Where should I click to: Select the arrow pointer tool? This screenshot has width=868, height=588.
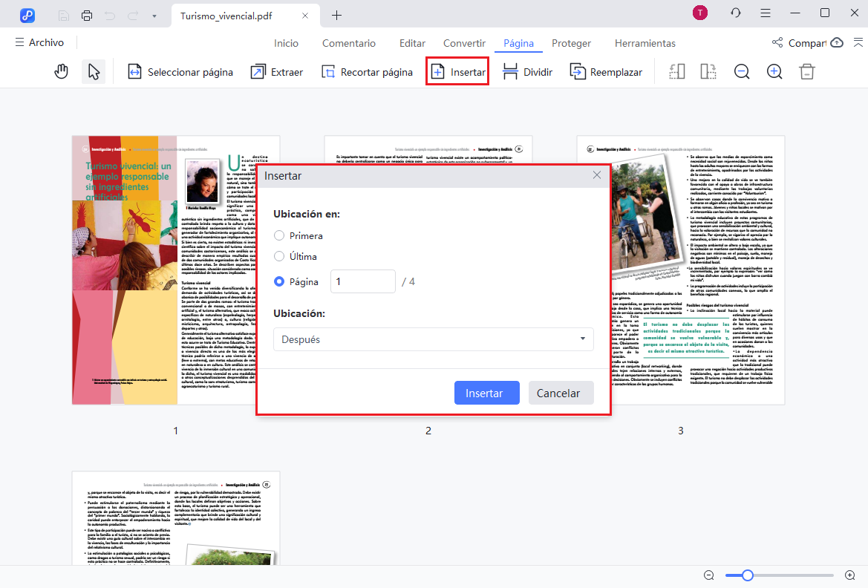click(94, 72)
